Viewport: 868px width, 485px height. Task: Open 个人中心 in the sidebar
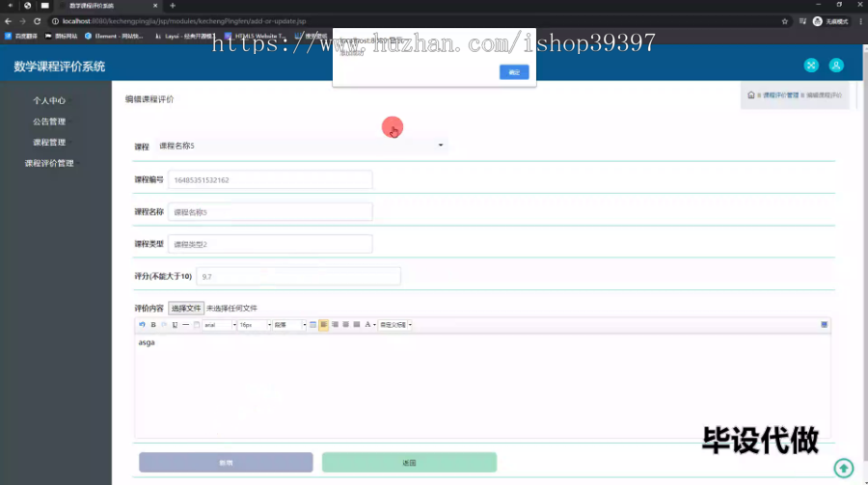49,101
